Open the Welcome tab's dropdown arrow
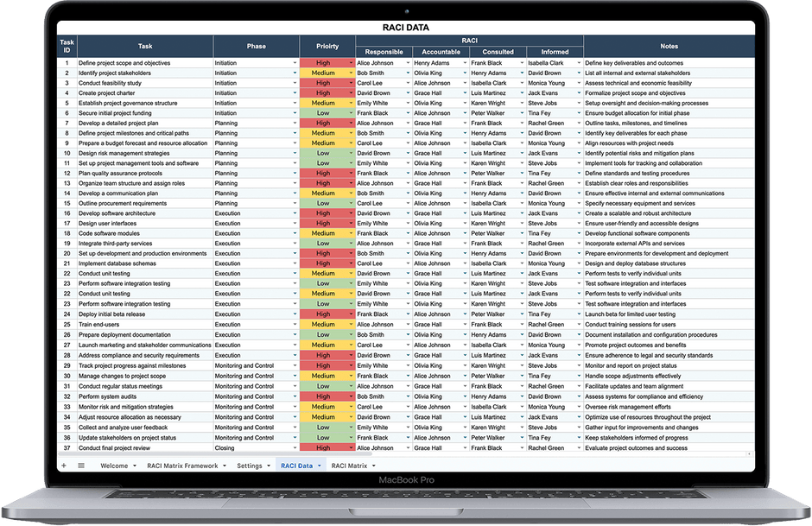 [x=135, y=466]
